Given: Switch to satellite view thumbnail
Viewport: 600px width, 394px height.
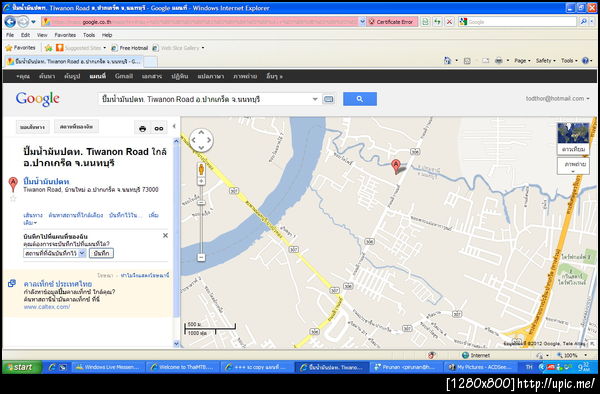Looking at the screenshot, I should [573, 138].
